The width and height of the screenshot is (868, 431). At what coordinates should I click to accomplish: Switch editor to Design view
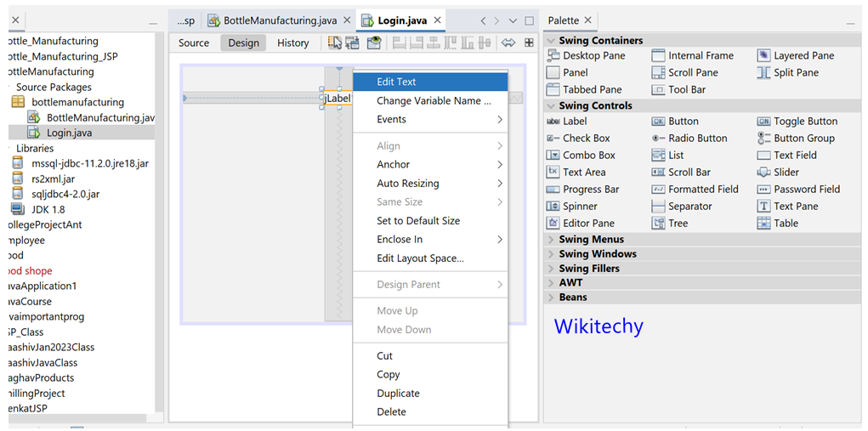point(244,43)
